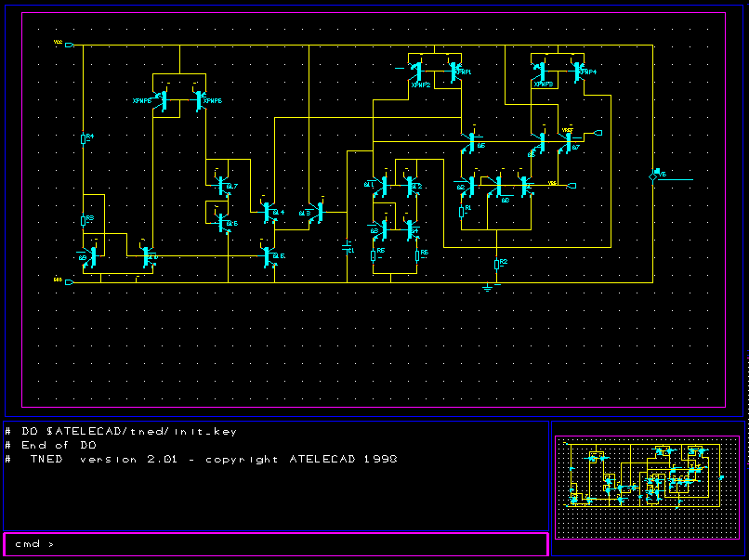Select the VREF output port
This screenshot has width=749, height=560.
coord(598,133)
